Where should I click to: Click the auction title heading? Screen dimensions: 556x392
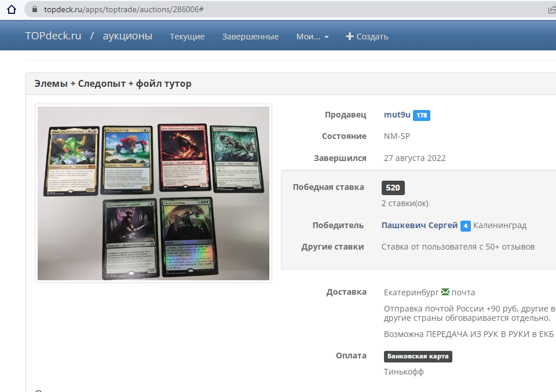113,84
